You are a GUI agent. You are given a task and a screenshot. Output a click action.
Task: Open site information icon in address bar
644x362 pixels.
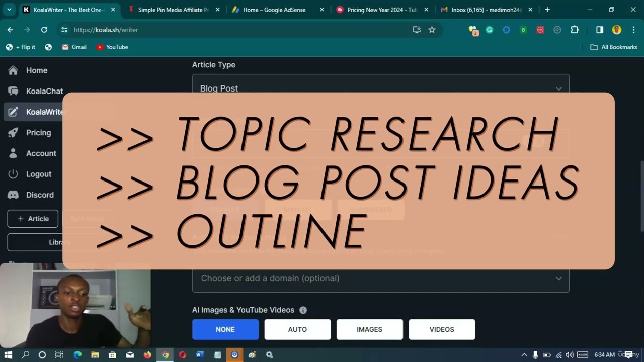[64, 30]
